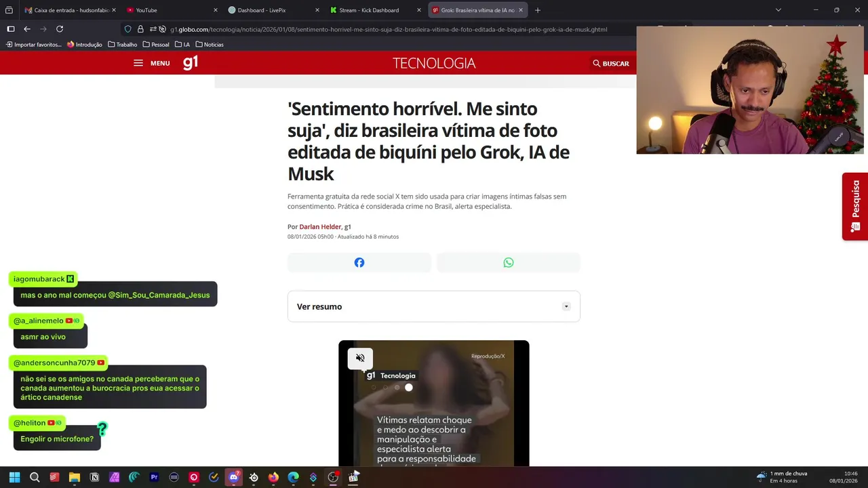868x488 pixels.
Task: Open the tracking protection shield icon
Action: pyautogui.click(x=127, y=29)
